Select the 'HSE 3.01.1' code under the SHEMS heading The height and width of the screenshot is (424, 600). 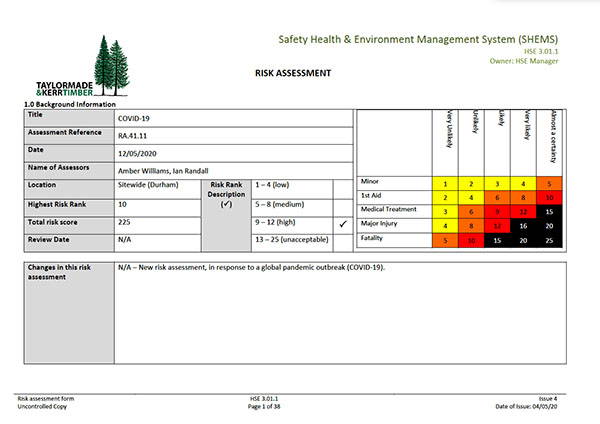pyautogui.click(x=541, y=51)
